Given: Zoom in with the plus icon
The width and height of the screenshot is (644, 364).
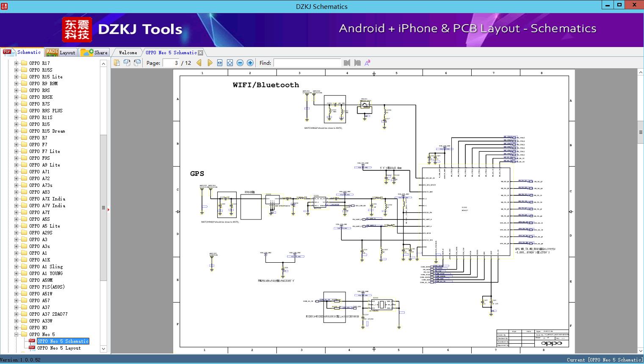Looking at the screenshot, I should pos(250,63).
